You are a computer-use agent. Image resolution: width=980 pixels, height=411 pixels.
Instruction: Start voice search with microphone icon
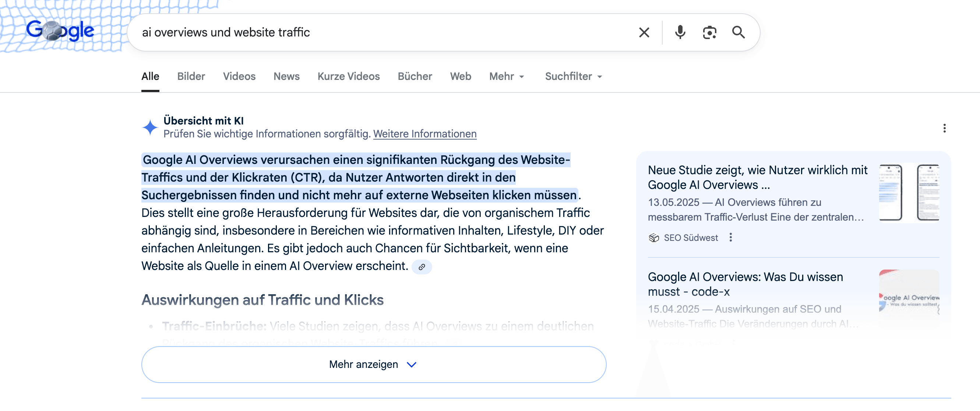(680, 32)
